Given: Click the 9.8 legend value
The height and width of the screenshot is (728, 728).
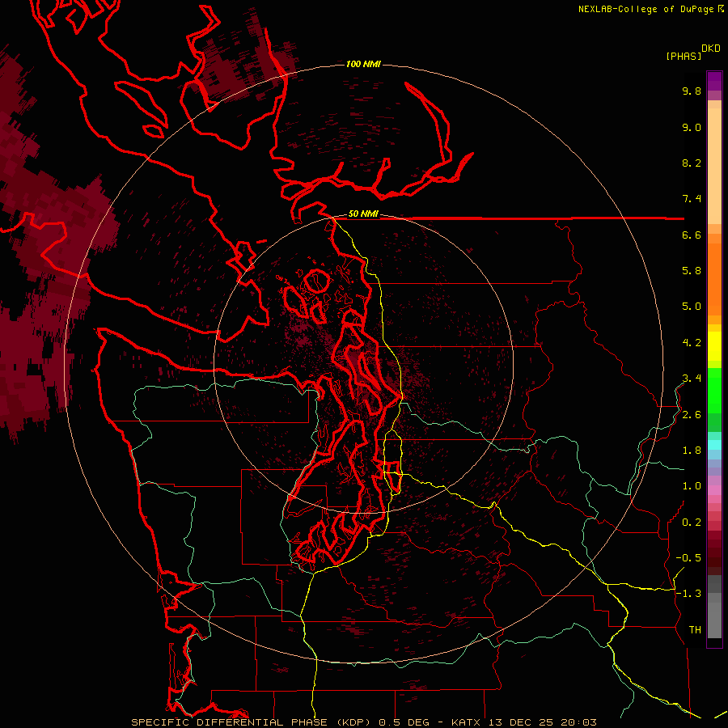Looking at the screenshot, I should (x=692, y=91).
